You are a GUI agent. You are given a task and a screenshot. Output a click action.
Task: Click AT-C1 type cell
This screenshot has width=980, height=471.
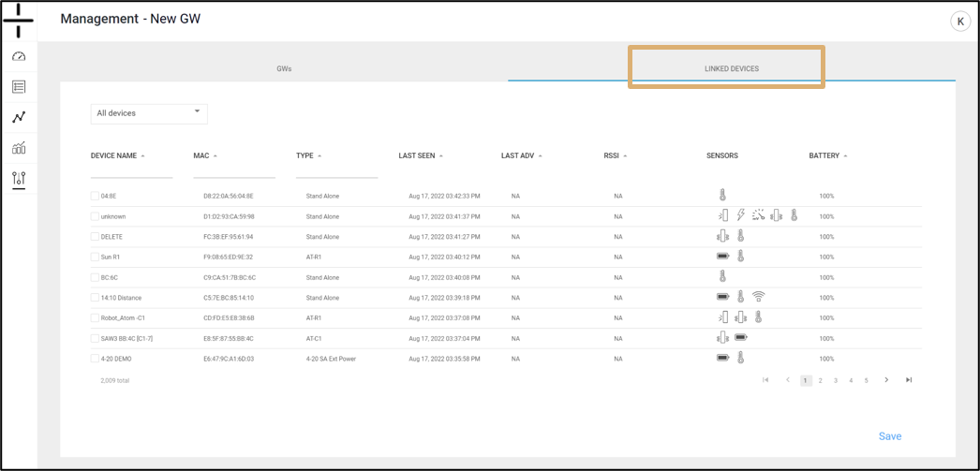tap(314, 338)
